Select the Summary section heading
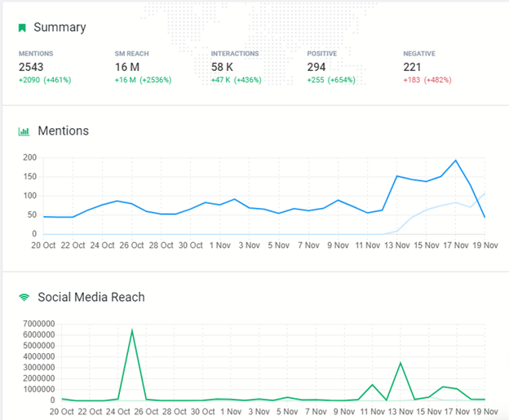The width and height of the screenshot is (509, 420). click(x=60, y=28)
